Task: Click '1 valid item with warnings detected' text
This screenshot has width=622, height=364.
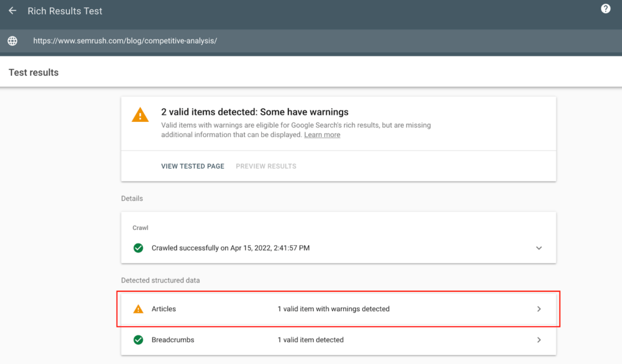Action: [333, 309]
